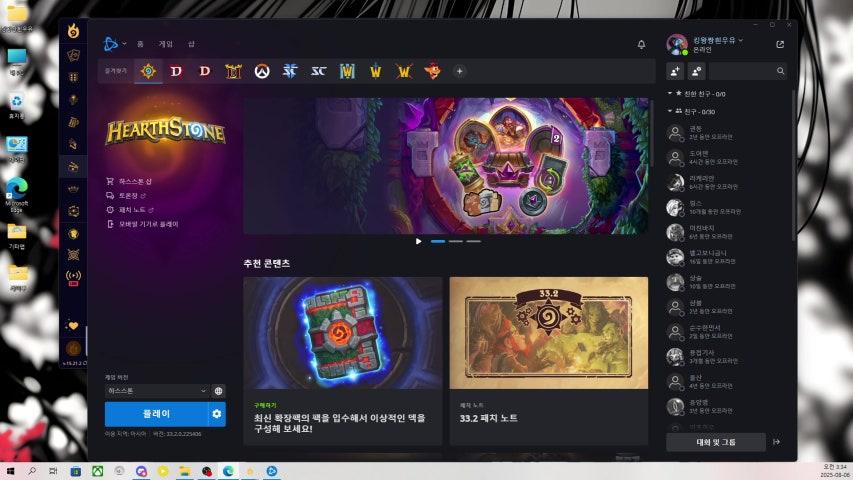Open the Warcraft III Reforged icon

pyautogui.click(x=347, y=71)
